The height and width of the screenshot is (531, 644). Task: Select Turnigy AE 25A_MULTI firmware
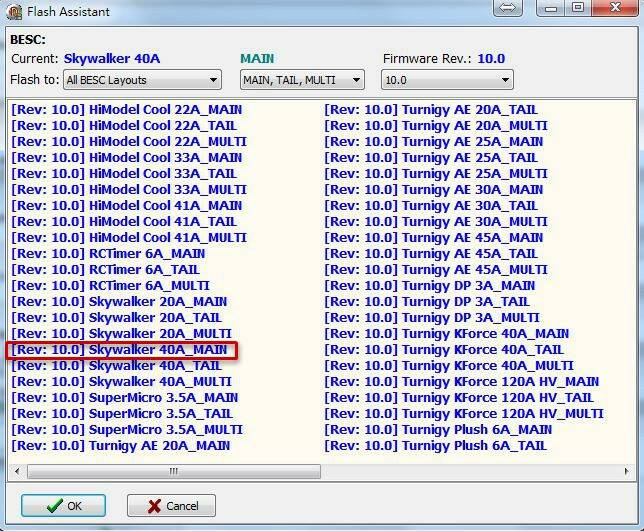436,174
